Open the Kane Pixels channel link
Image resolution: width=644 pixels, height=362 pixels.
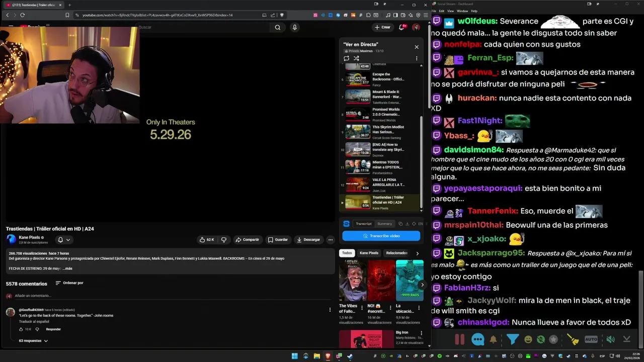pos(29,237)
